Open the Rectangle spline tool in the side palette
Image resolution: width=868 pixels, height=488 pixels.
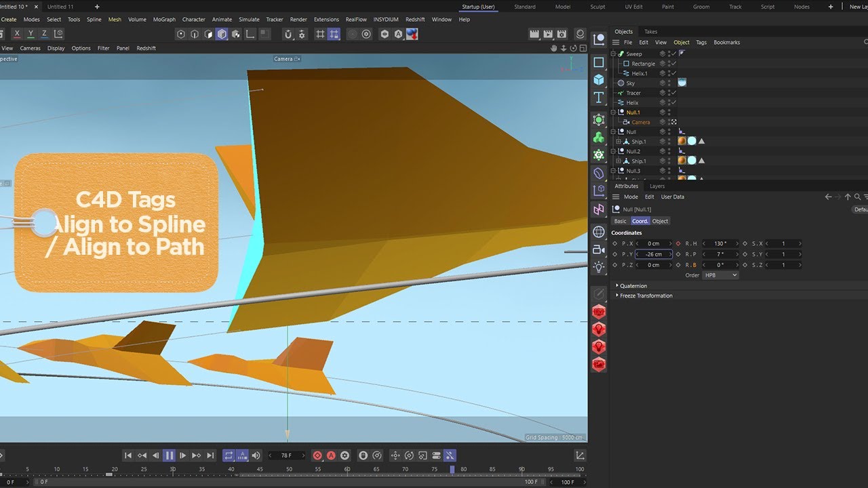[599, 62]
